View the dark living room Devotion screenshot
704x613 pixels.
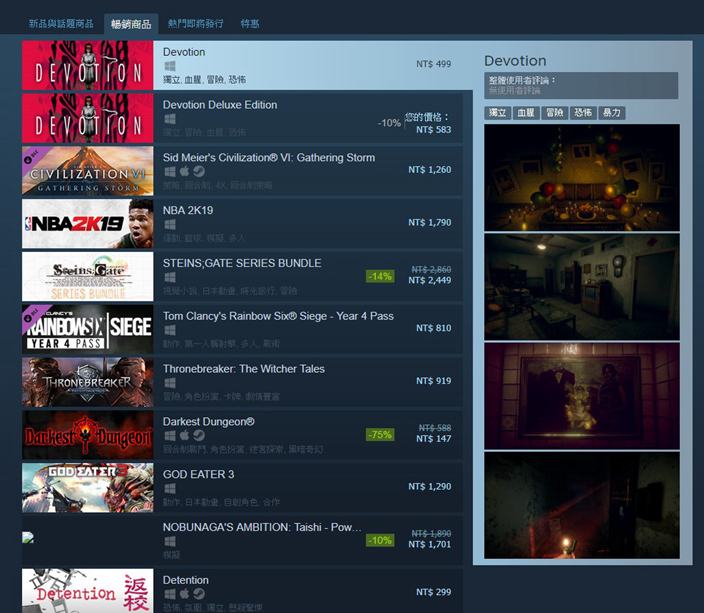pos(582,287)
